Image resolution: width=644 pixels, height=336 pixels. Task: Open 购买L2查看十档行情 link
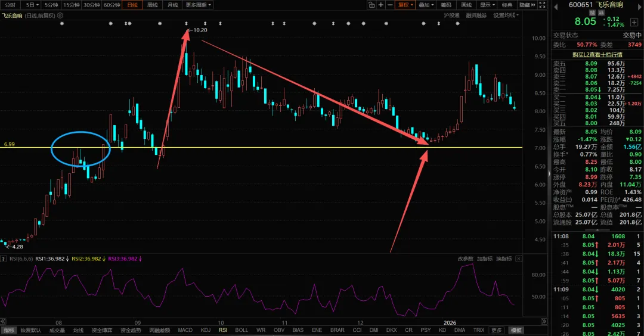pos(597,55)
